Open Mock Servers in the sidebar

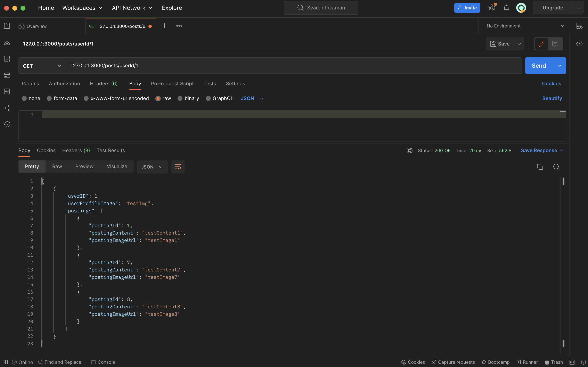(7, 75)
